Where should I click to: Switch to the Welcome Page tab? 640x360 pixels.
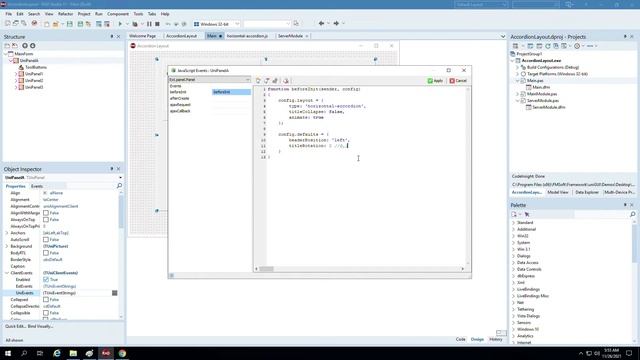pos(142,36)
